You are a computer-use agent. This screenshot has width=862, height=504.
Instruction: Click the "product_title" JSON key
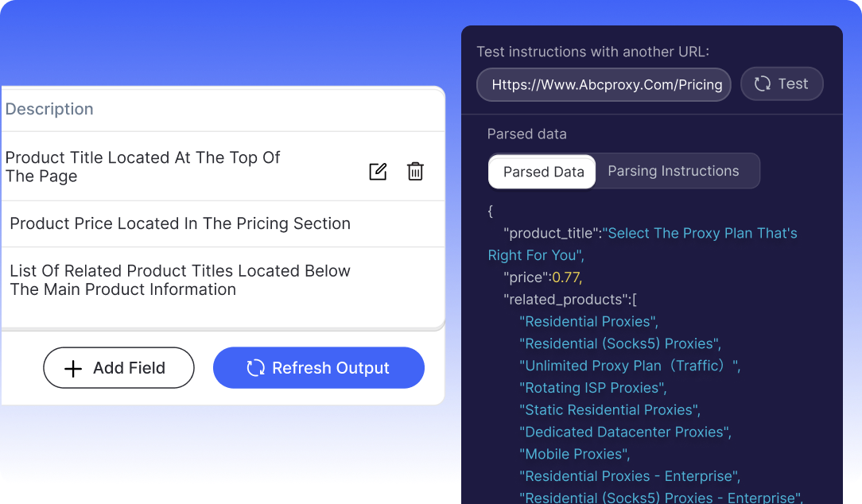(x=552, y=233)
